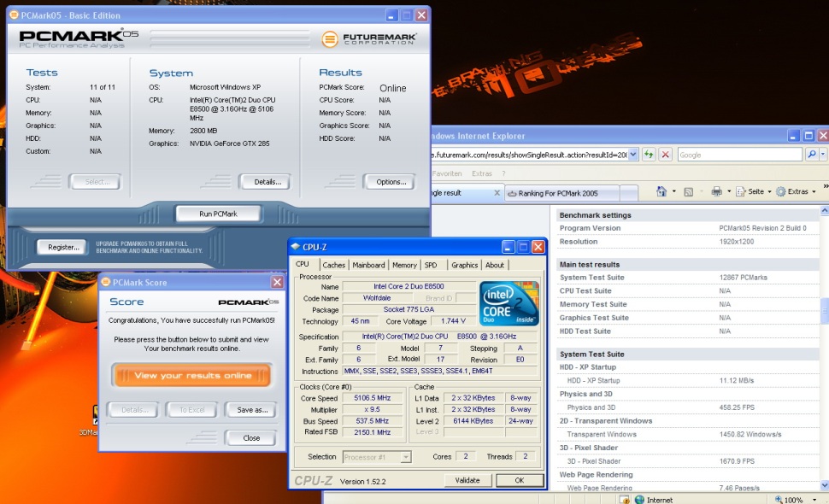This screenshot has width=829, height=504.
Task: Click the Core Voltage 1.744 V value
Action: click(453, 321)
